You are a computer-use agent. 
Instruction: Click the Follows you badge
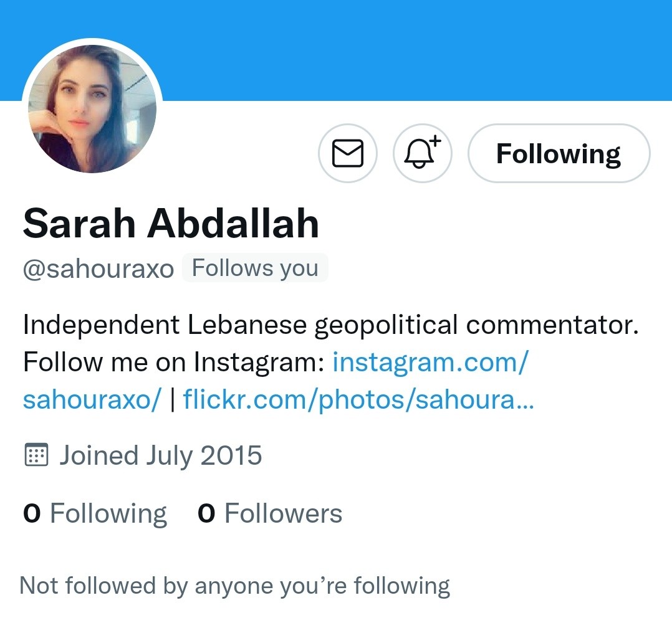[255, 268]
